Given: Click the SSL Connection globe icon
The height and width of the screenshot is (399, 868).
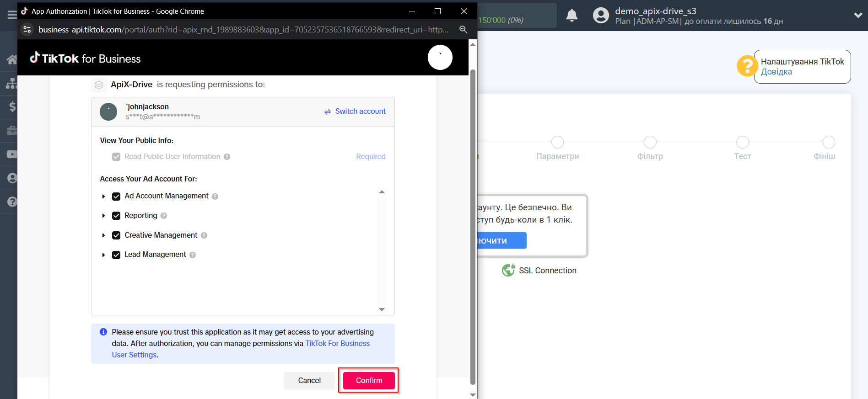Looking at the screenshot, I should click(x=508, y=271).
